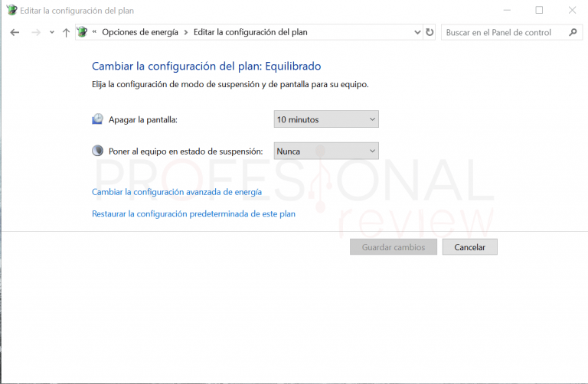This screenshot has width=588, height=384.
Task: Open Opciones de energía breadcrumb
Action: pyautogui.click(x=140, y=32)
